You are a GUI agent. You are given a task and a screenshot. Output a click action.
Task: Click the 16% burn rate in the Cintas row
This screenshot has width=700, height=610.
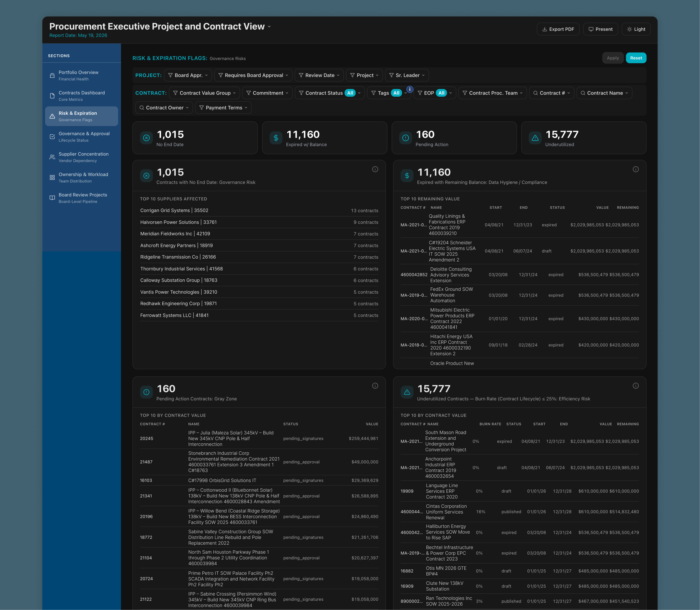(x=480, y=512)
